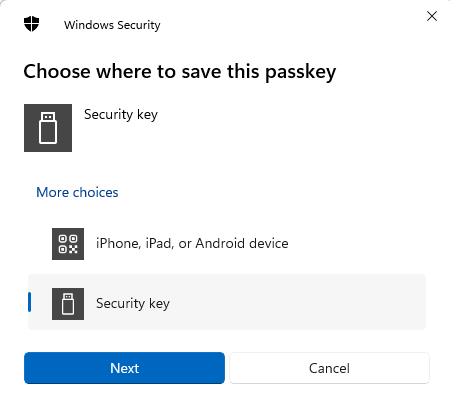
Task: Continue with the Next button
Action: click(124, 368)
